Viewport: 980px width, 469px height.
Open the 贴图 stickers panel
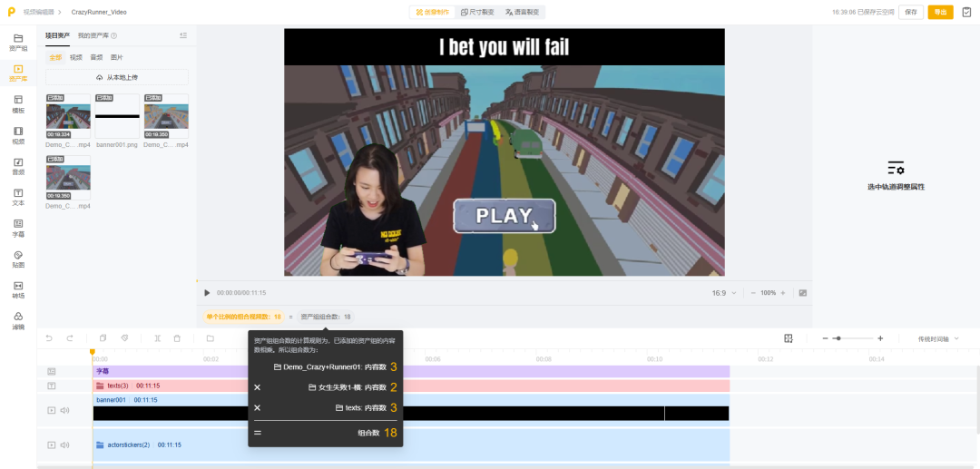pos(18,259)
